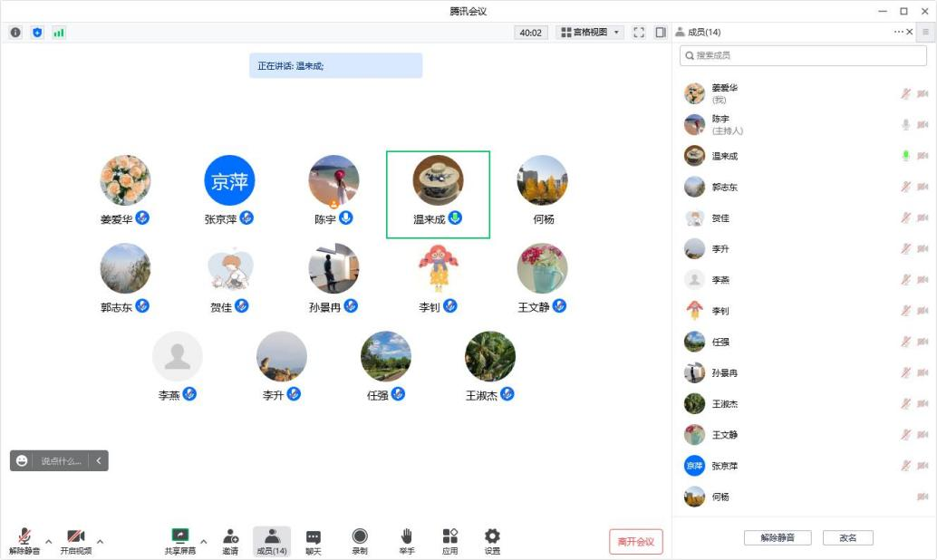Click the Share Screen (共享屏幕) icon
937x560 pixels.
(x=179, y=541)
